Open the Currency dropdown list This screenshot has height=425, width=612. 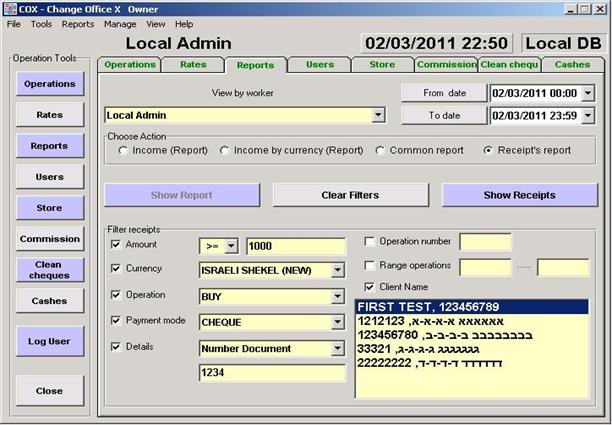pyautogui.click(x=337, y=270)
